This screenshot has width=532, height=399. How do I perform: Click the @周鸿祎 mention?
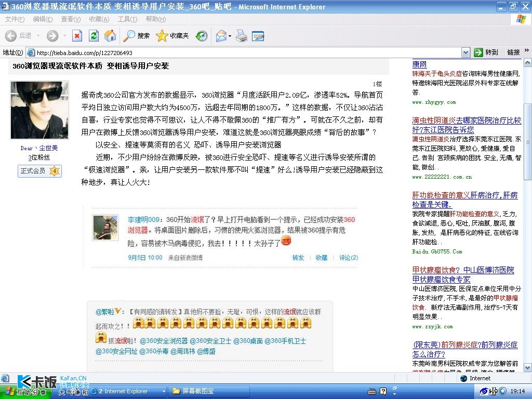(x=182, y=352)
